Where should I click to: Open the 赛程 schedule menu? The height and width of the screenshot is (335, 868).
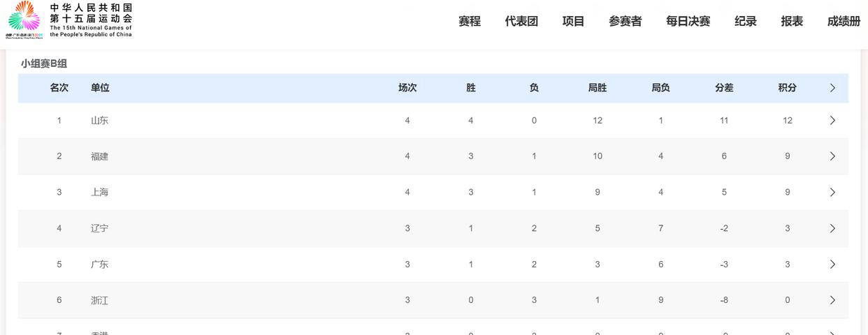470,21
